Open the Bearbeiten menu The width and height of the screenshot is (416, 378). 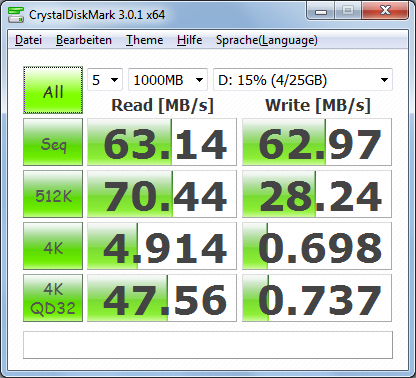pyautogui.click(x=84, y=40)
